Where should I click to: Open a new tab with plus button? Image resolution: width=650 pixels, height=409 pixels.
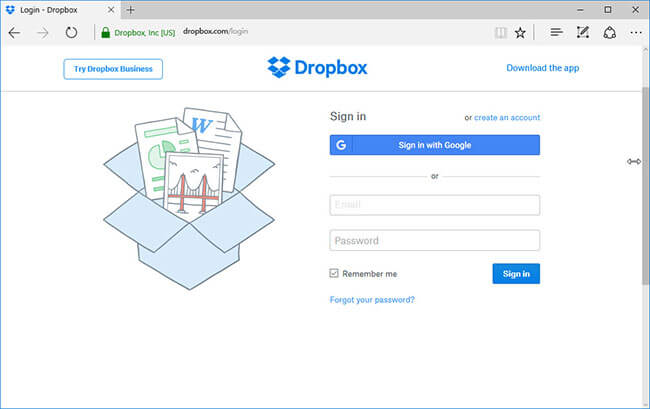tap(131, 10)
